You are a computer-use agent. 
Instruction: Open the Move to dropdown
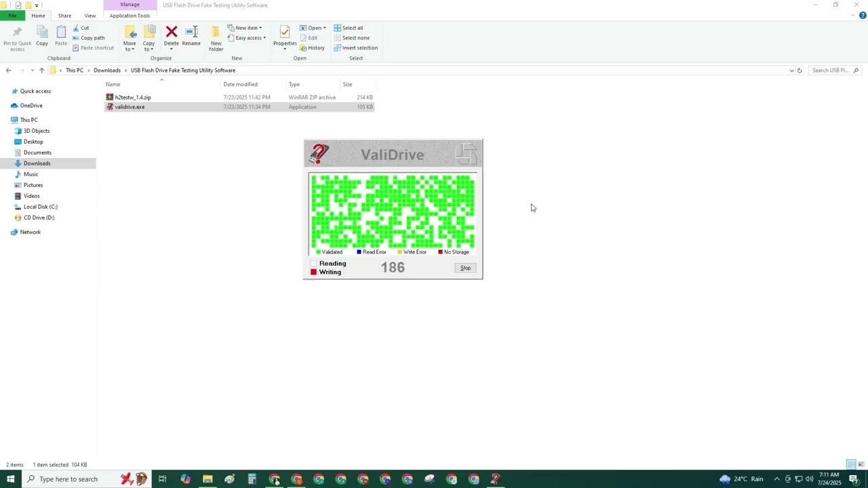pos(130,39)
